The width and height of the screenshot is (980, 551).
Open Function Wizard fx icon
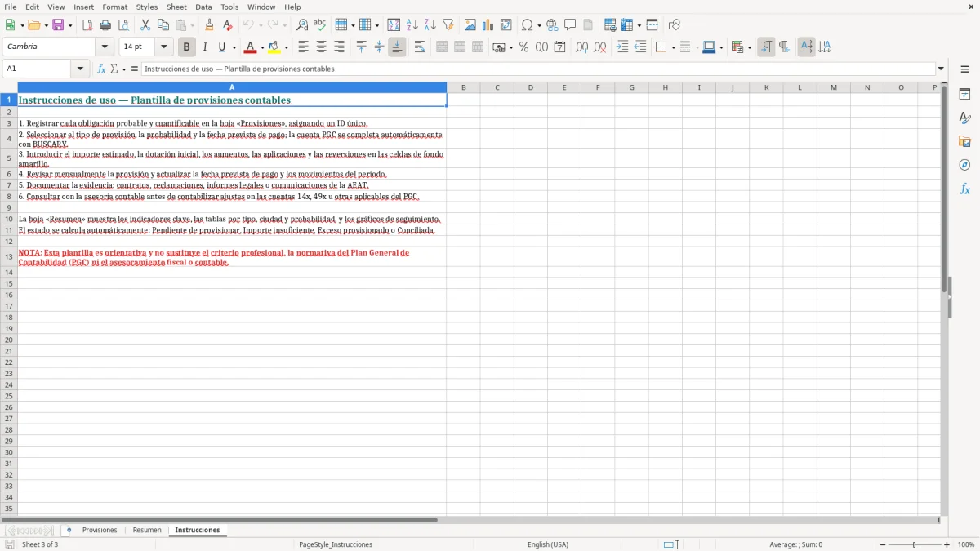point(101,69)
